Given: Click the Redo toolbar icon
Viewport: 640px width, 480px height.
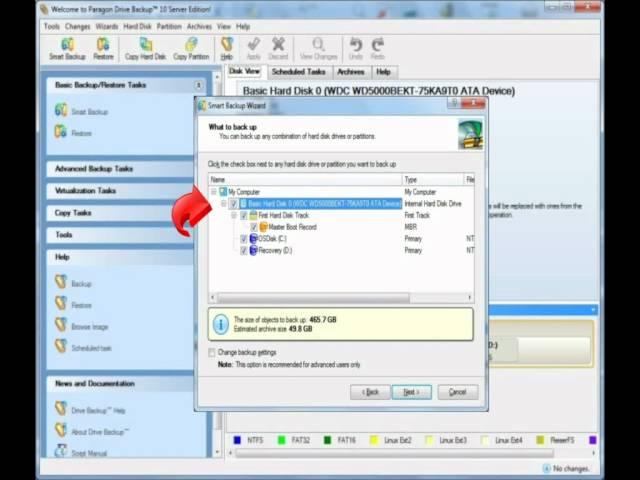Looking at the screenshot, I should click(378, 49).
